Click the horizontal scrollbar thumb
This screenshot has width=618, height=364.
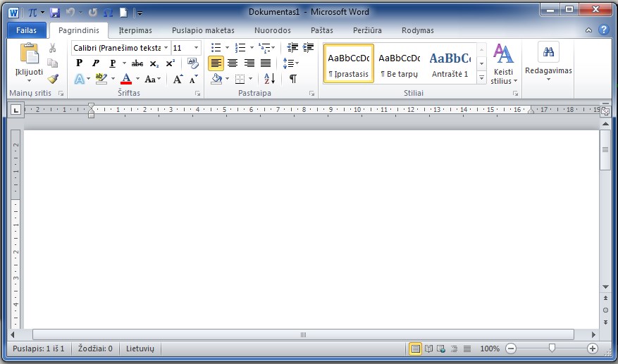pos(303,335)
